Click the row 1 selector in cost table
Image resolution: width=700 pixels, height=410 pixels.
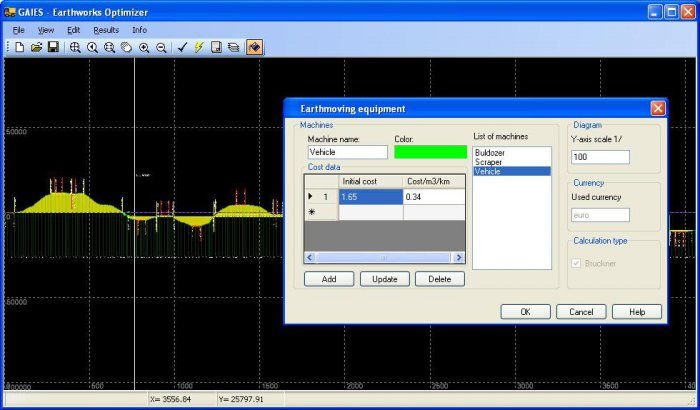point(321,197)
